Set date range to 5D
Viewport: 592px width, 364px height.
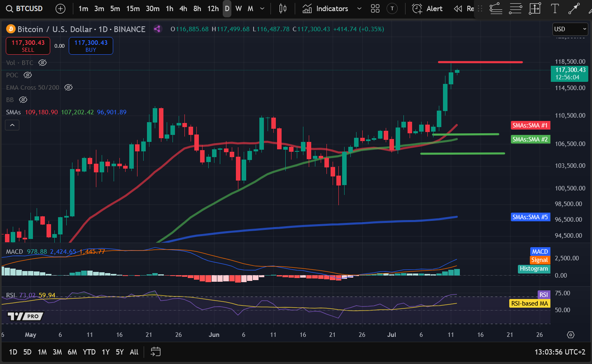tap(27, 352)
